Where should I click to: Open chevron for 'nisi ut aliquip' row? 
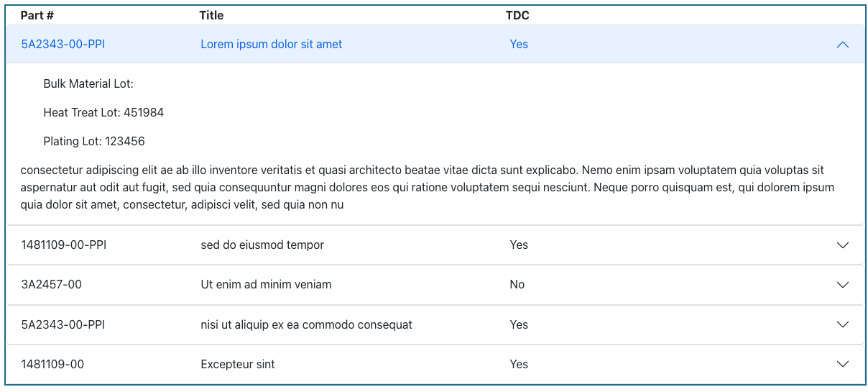843,325
